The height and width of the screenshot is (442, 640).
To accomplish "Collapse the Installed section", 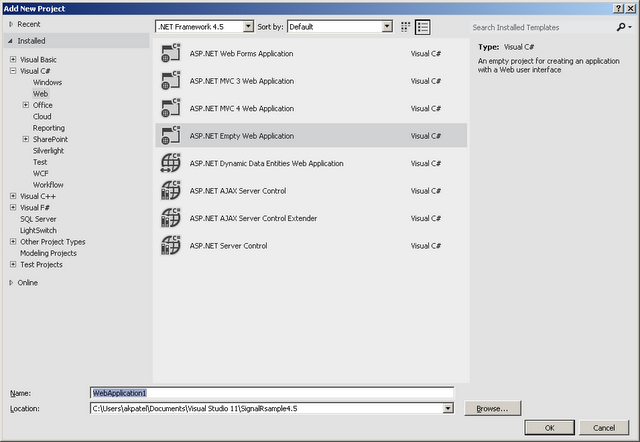I will point(10,41).
